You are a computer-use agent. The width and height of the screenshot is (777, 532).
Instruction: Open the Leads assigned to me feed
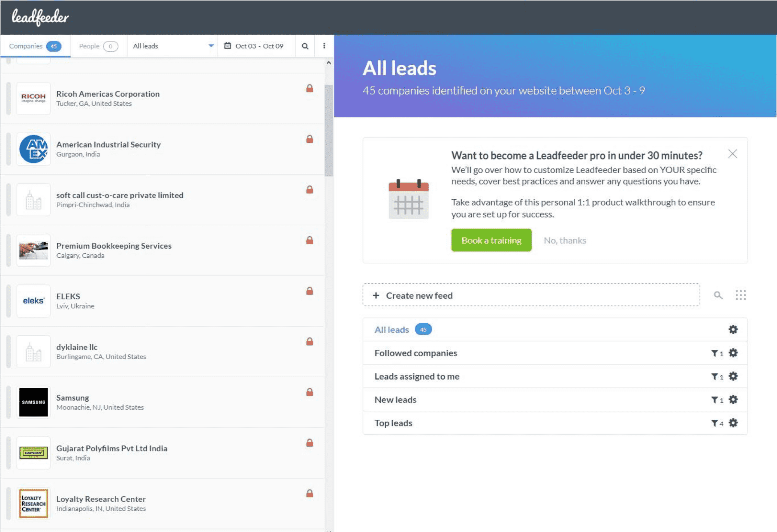coord(555,376)
